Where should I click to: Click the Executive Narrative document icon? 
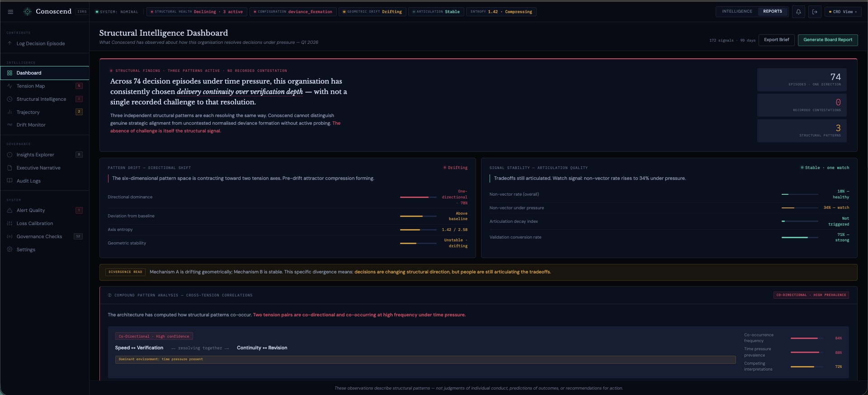(9, 168)
